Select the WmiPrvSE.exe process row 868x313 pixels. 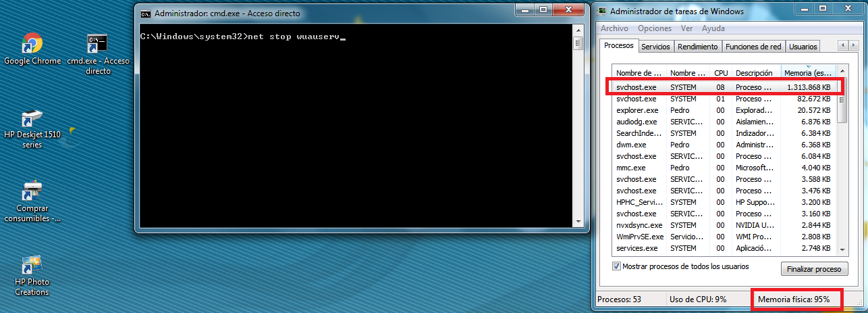[x=724, y=237]
